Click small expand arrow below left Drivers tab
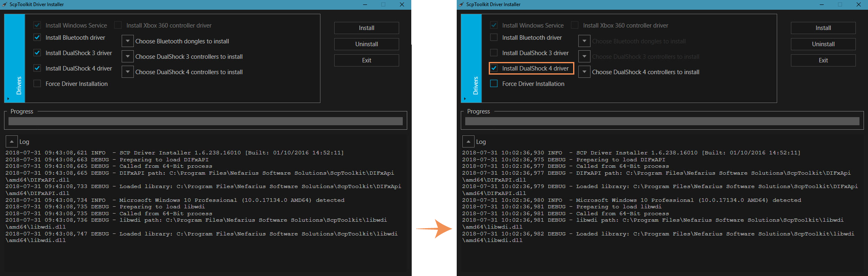Viewport: 868px width, 276px height. point(8,98)
